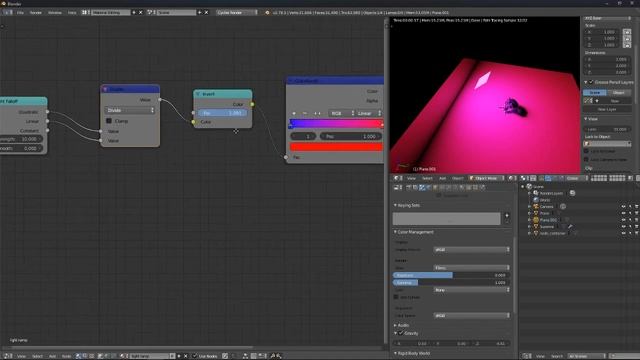The height and width of the screenshot is (360, 640).
Task: Open the View transform Filmic dropdown
Action: coord(471,268)
